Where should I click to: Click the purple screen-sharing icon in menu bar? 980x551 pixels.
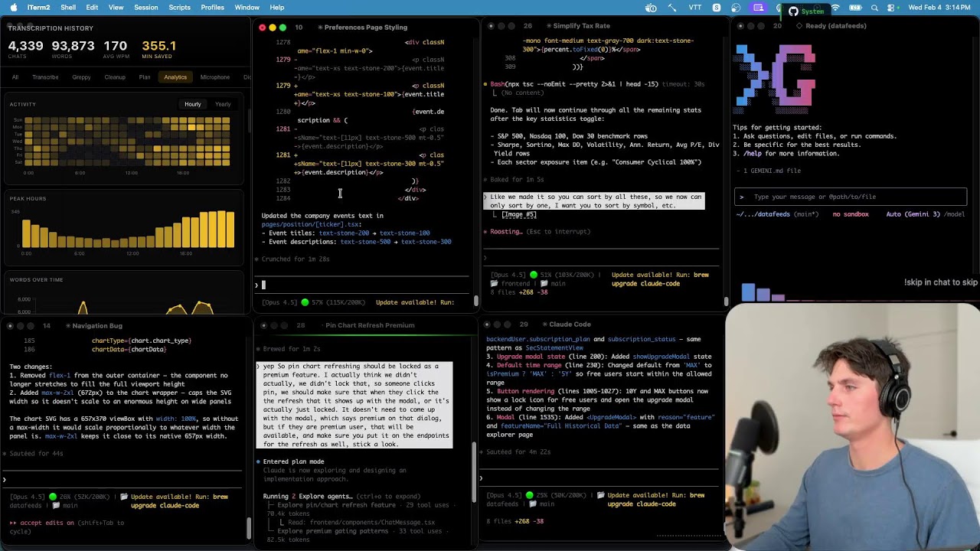(x=758, y=8)
